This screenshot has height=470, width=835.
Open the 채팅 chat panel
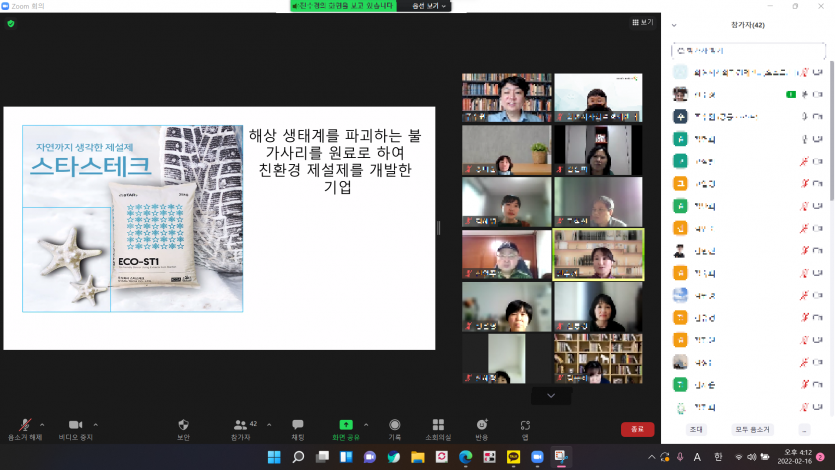click(298, 430)
